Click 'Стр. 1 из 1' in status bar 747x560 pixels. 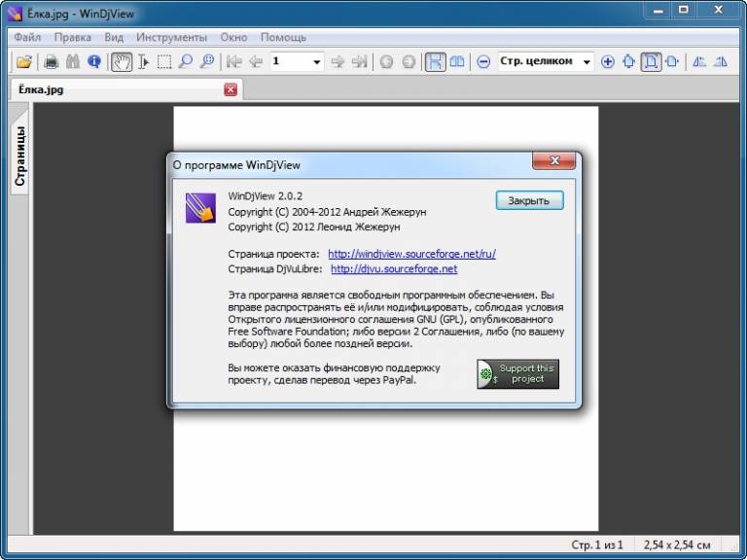click(x=597, y=544)
